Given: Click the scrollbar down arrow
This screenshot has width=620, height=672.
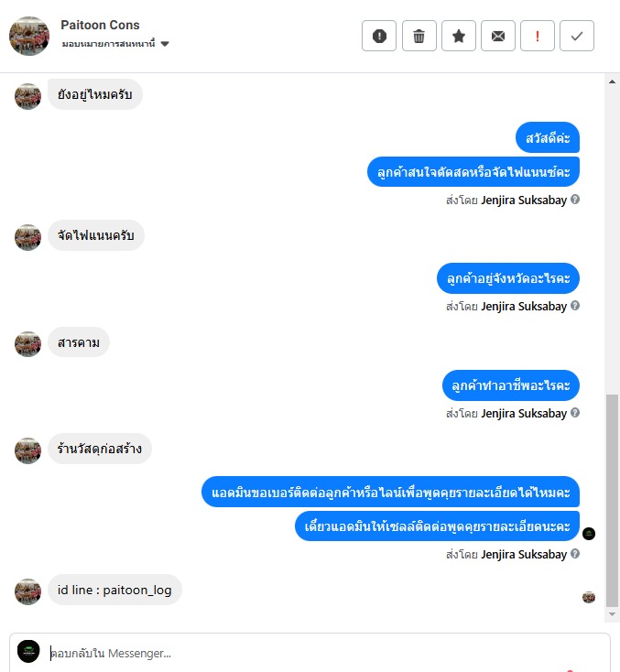Looking at the screenshot, I should click(612, 614).
